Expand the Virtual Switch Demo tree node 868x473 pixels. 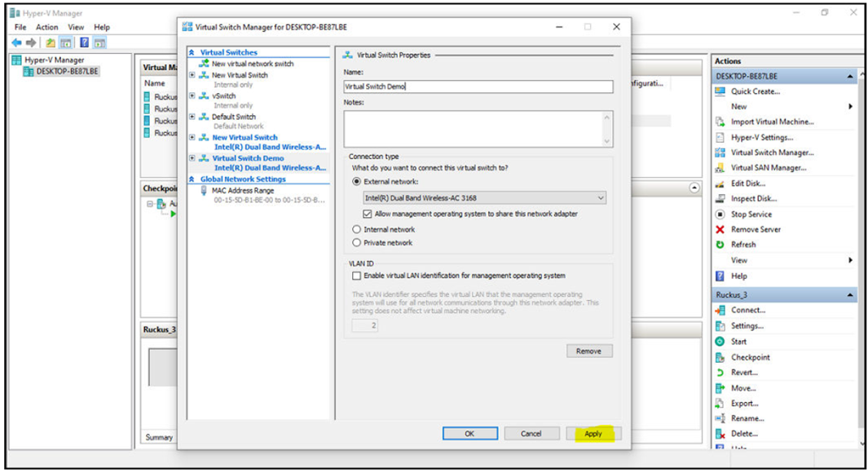pos(192,158)
